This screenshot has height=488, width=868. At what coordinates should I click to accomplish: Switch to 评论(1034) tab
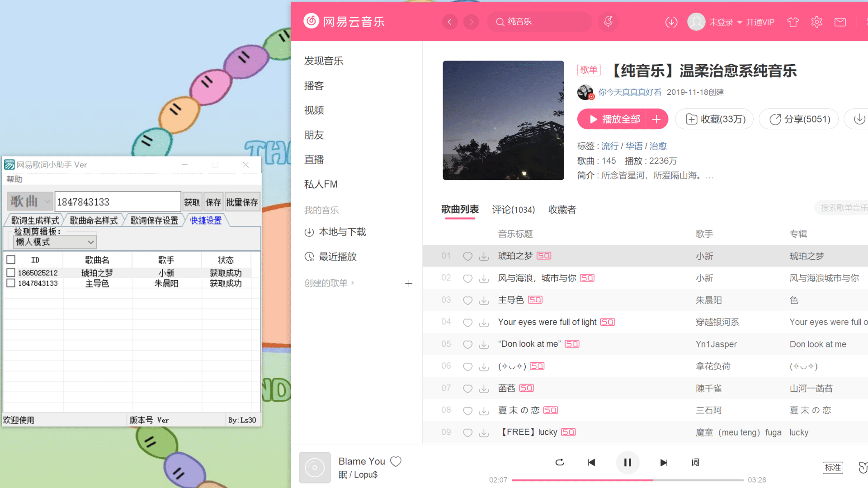pyautogui.click(x=514, y=210)
